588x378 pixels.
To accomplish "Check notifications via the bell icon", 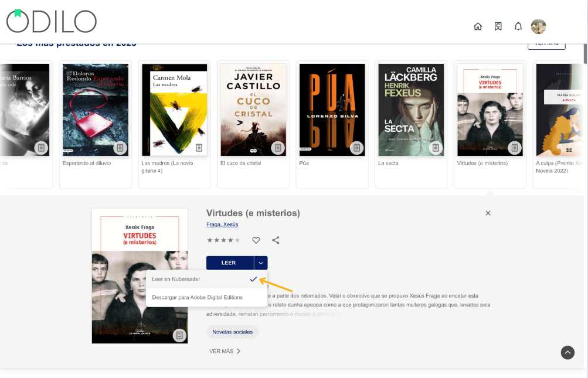I will click(x=518, y=26).
